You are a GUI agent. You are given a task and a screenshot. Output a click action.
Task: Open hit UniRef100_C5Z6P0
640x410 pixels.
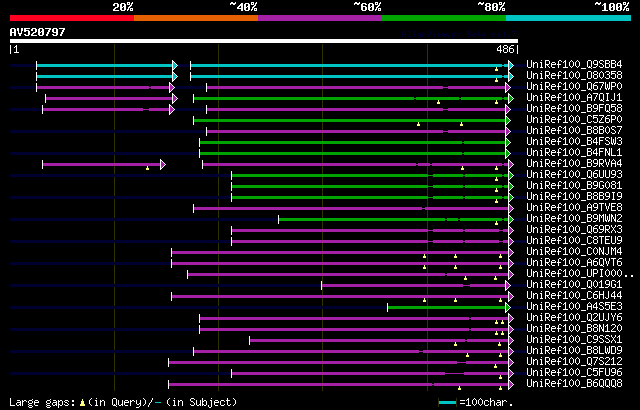[574, 120]
